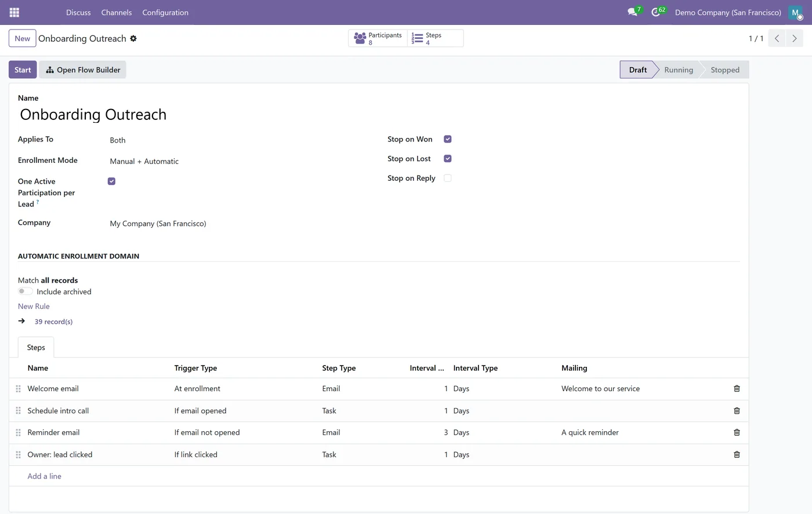Click the Start button
This screenshot has width=812, height=514.
[23, 70]
